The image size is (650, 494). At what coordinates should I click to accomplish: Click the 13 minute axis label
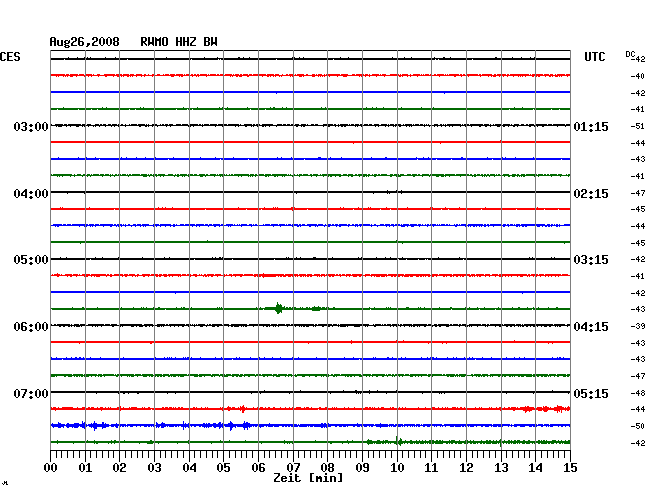[x=501, y=468]
